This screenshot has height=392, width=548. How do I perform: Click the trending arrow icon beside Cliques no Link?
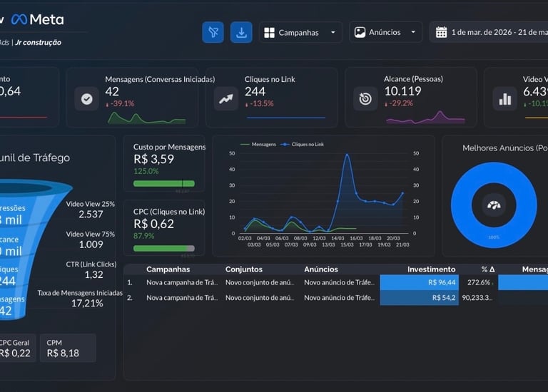coord(225,99)
